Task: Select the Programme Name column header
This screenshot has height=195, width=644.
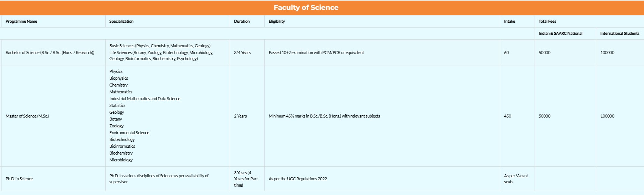Action: coord(21,22)
